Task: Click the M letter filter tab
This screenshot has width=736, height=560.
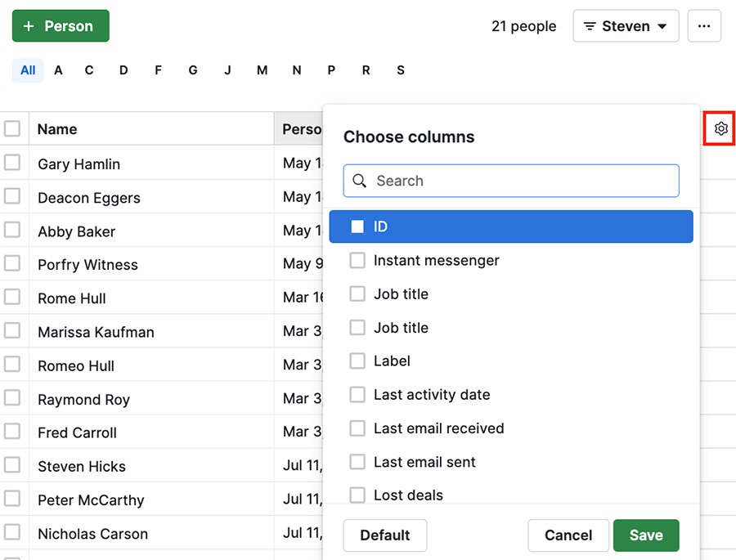Action: (x=262, y=70)
